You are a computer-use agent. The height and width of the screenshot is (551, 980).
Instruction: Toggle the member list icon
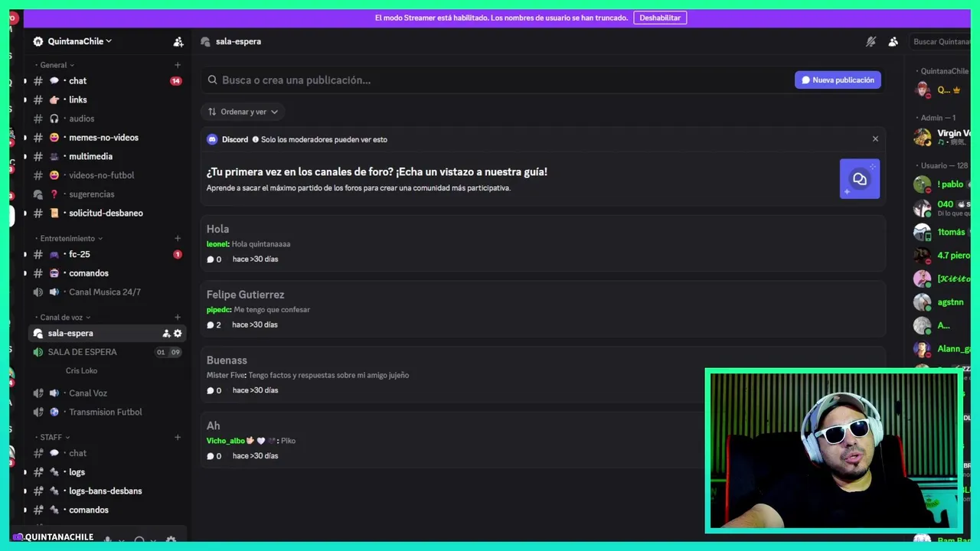[x=893, y=41]
